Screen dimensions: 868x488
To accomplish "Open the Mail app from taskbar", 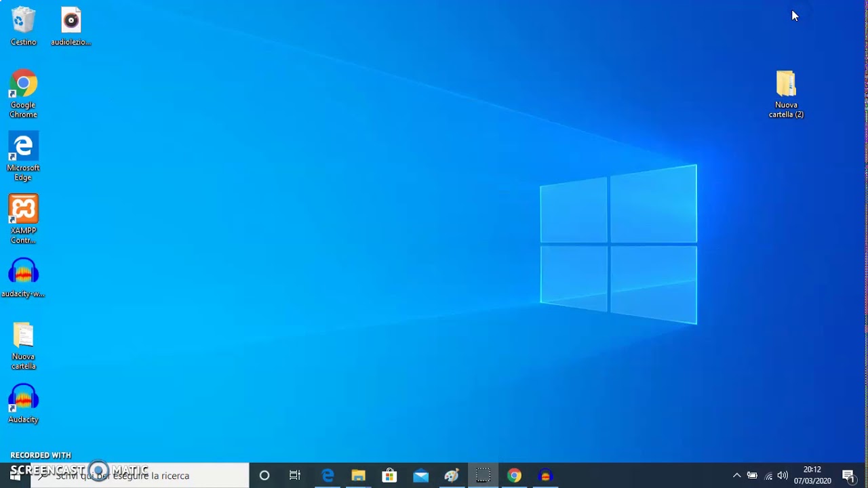I will coord(420,476).
